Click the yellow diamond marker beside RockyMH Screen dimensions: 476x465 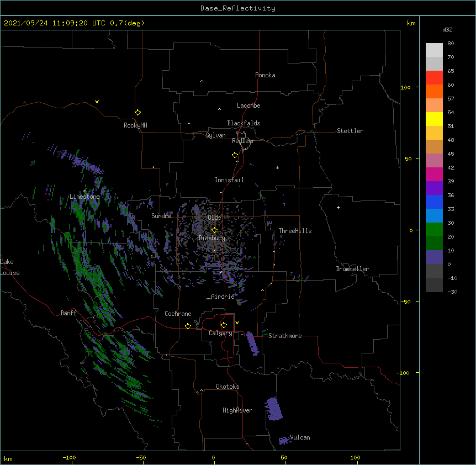(x=137, y=113)
